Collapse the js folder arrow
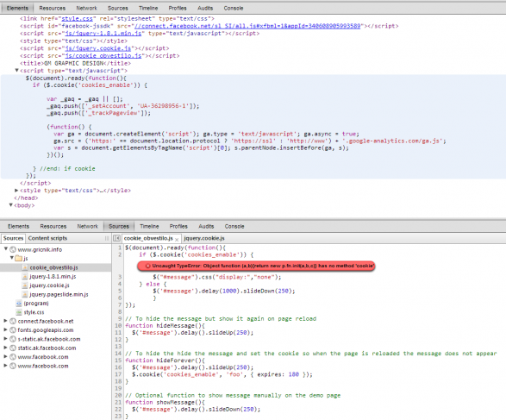Viewport: 506px width, 420px height. 12,258
